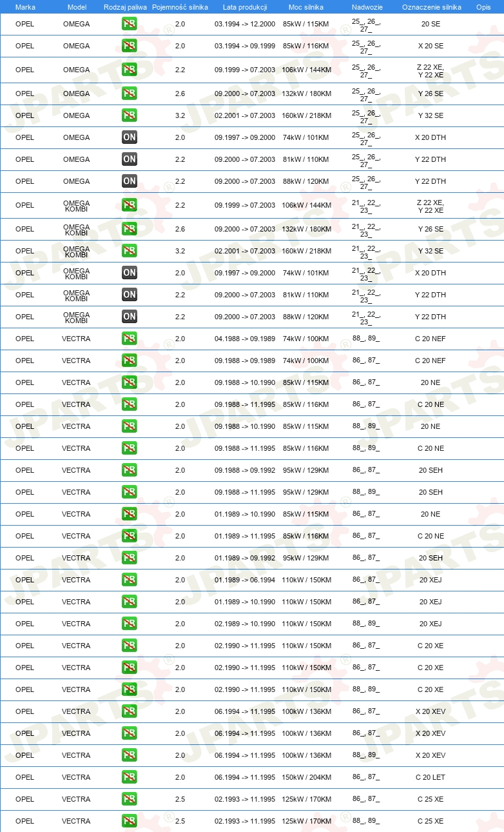Click the diesel ON icon in the OMEGA sedan X 20 DTH row
The height and width of the screenshot is (832, 504).
[x=130, y=137]
